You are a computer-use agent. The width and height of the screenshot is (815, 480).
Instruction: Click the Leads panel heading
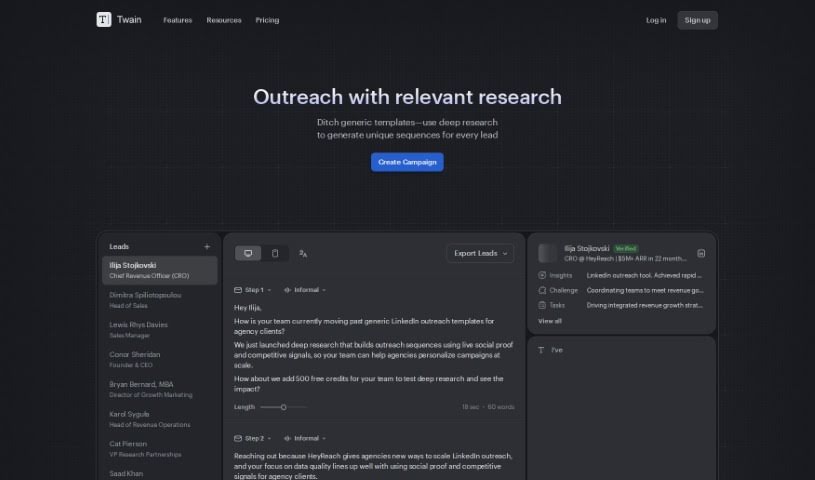[x=119, y=247]
